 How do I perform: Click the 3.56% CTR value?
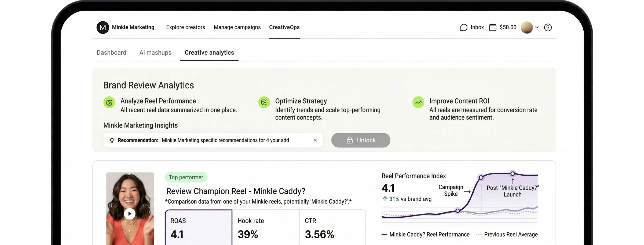[x=319, y=235]
